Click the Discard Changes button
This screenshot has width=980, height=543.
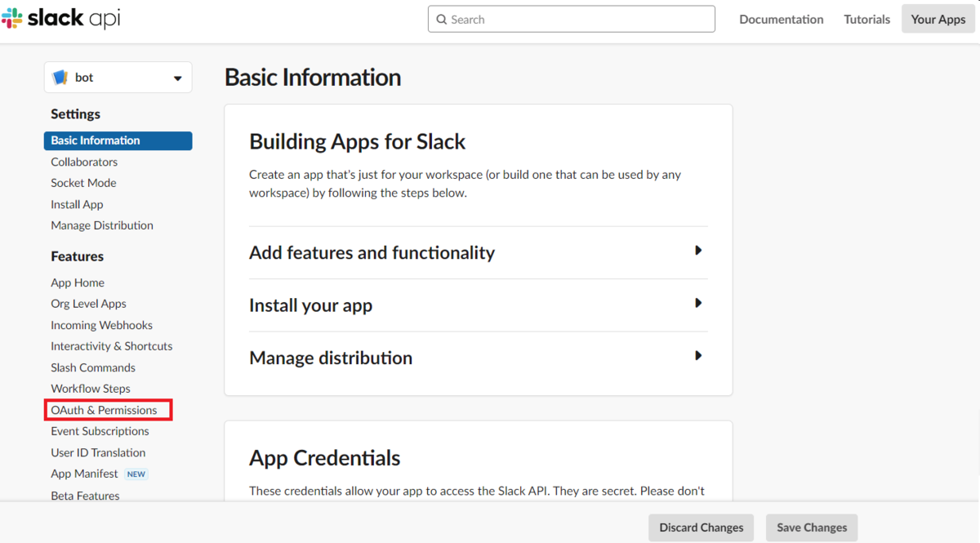click(x=701, y=527)
